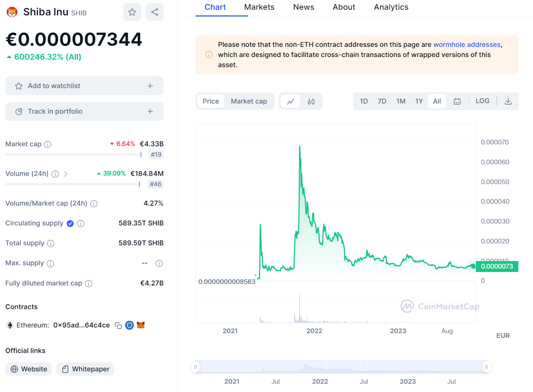The width and height of the screenshot is (533, 392).
Task: Open the wormhole addresses link
Action: (x=467, y=45)
